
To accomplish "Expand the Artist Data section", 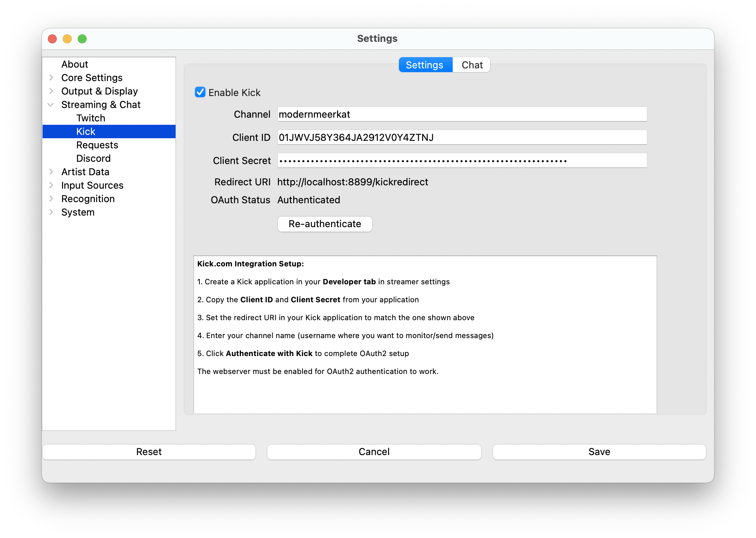I will pyautogui.click(x=51, y=172).
